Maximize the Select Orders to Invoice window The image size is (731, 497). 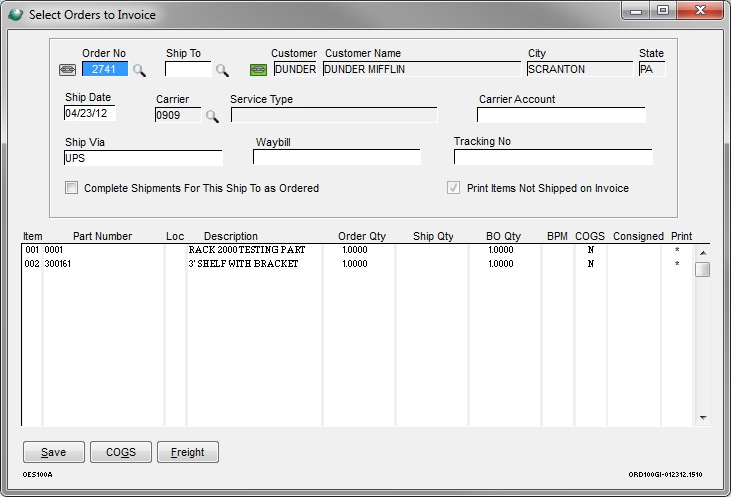click(663, 10)
